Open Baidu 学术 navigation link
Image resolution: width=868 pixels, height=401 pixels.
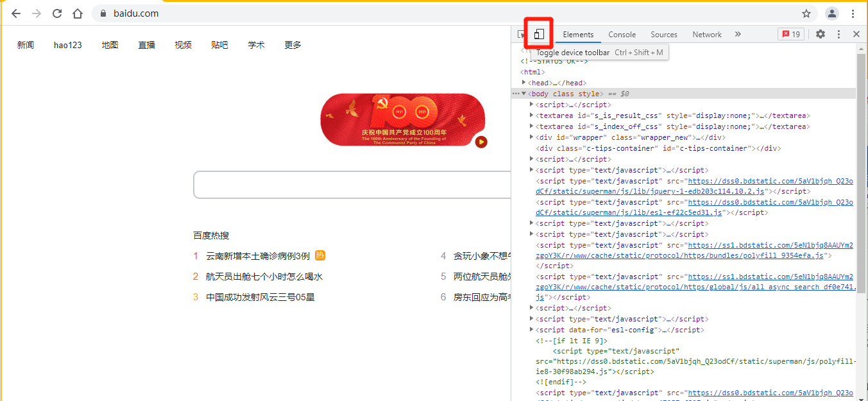257,45
